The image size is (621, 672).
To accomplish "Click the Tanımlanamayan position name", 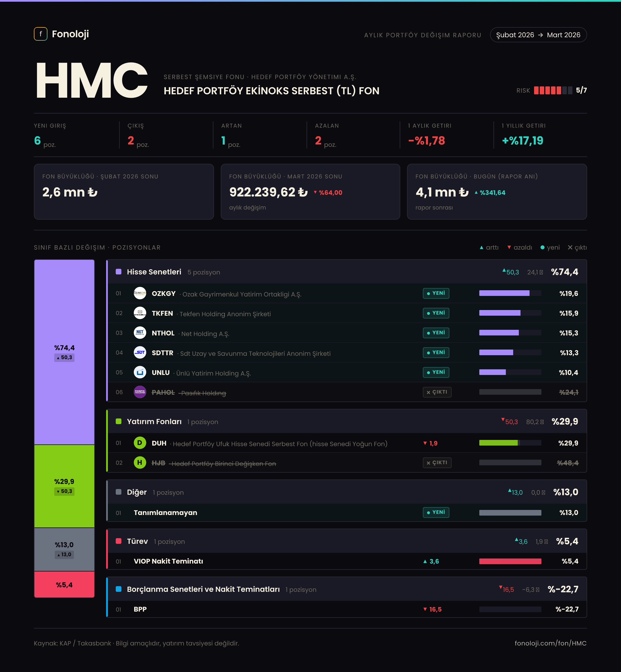I will 165,513.
